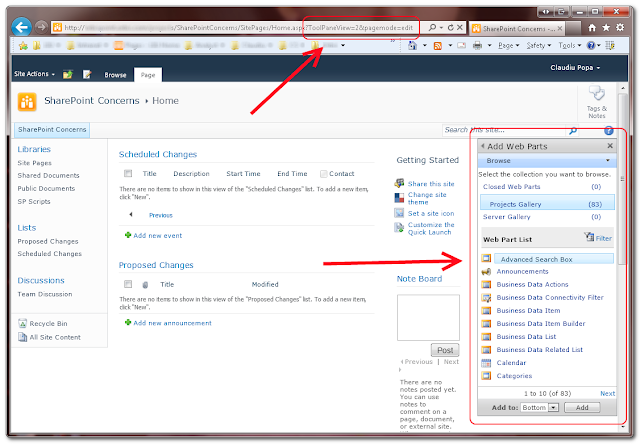Screen dimensions: 640x444
Task: Open the Claudiu Popa user menu
Action: coord(575,68)
